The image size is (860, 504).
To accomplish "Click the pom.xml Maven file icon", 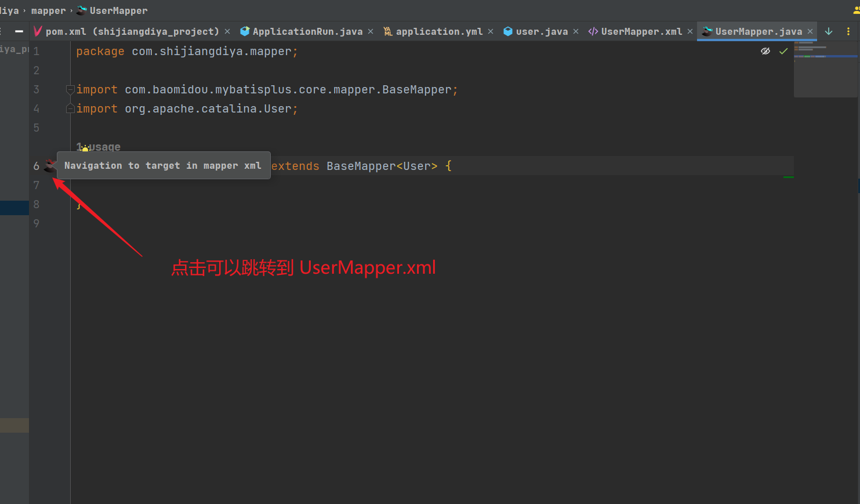I will pos(38,31).
